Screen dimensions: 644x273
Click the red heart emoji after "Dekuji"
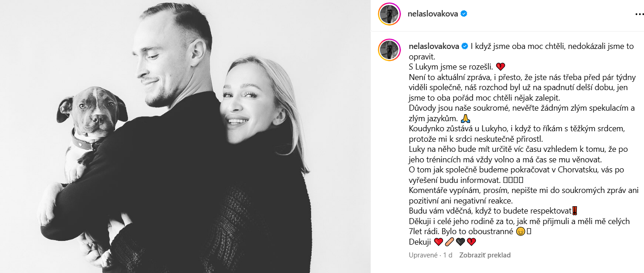438,242
